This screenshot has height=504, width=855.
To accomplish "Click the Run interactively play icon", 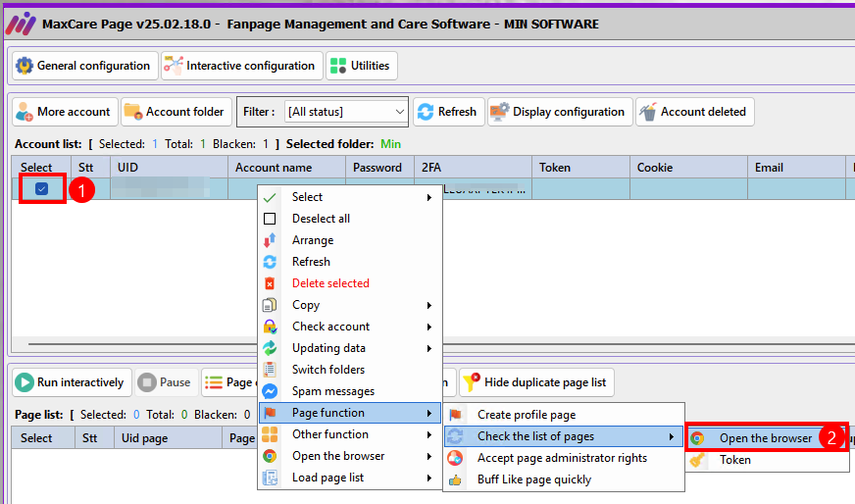I will [x=25, y=382].
